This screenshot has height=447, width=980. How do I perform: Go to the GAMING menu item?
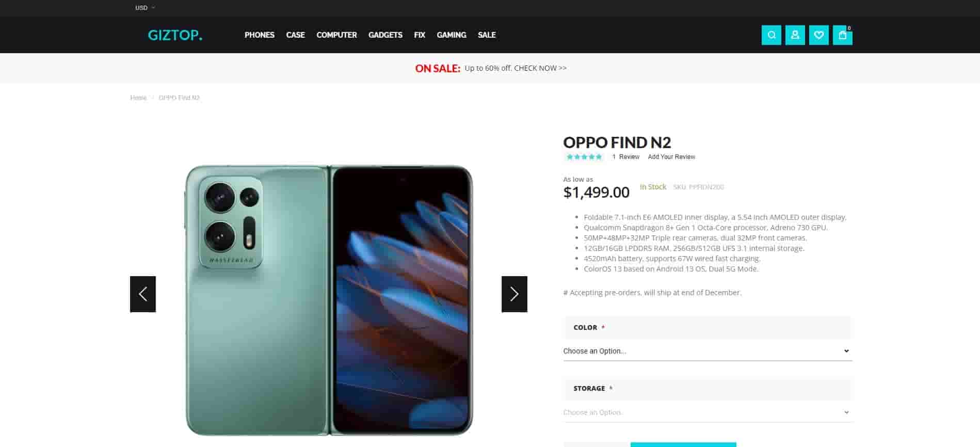coord(452,35)
